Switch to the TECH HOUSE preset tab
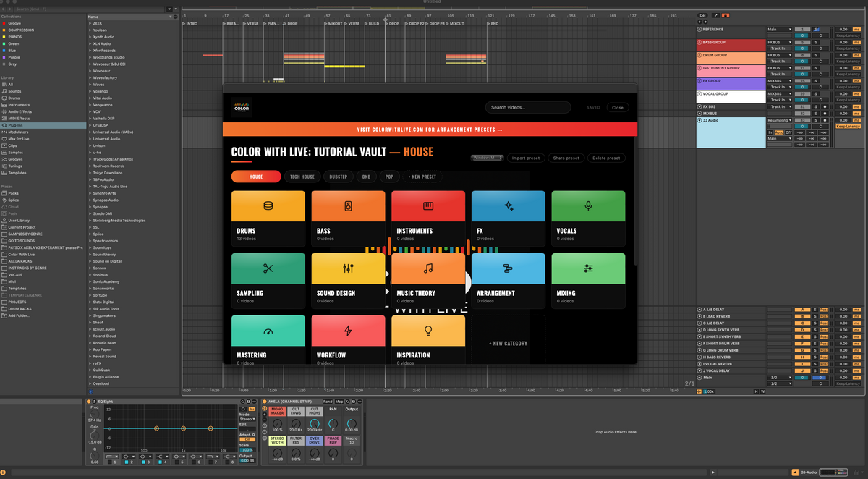This screenshot has width=868, height=479. pyautogui.click(x=302, y=177)
